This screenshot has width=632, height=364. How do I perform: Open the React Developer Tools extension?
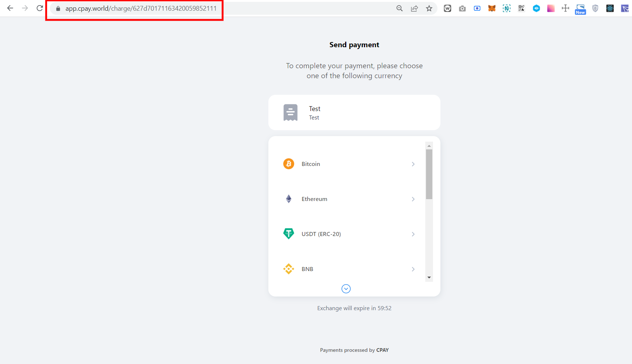tap(610, 8)
